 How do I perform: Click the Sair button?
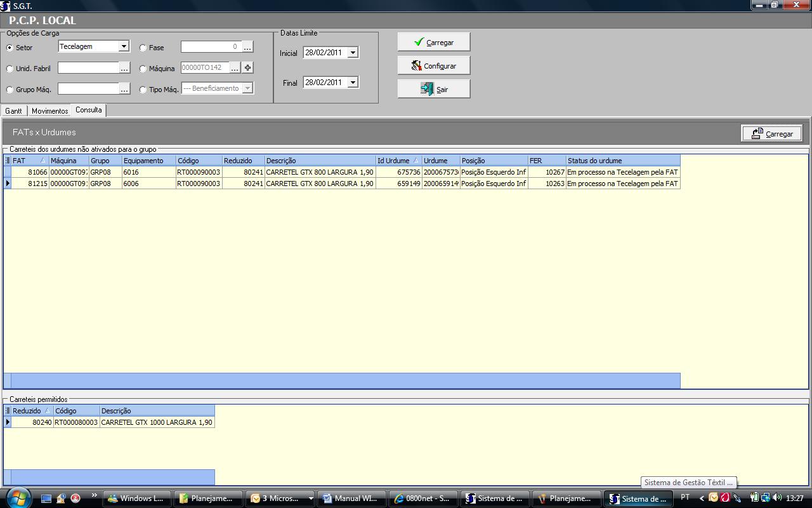[434, 90]
